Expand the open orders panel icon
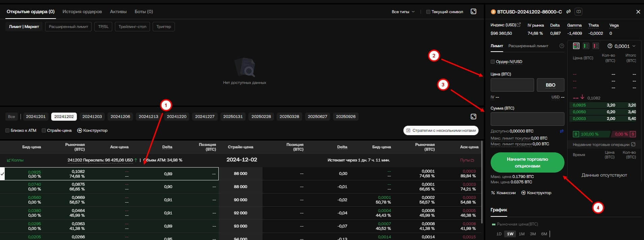Viewport: 644px width, 240px height. tap(473, 11)
